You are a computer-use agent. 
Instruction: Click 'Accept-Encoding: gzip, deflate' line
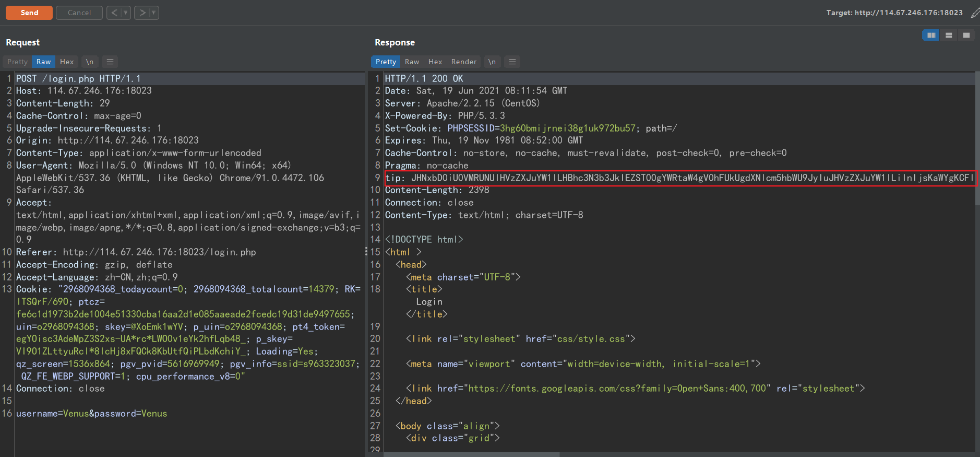coord(94,265)
